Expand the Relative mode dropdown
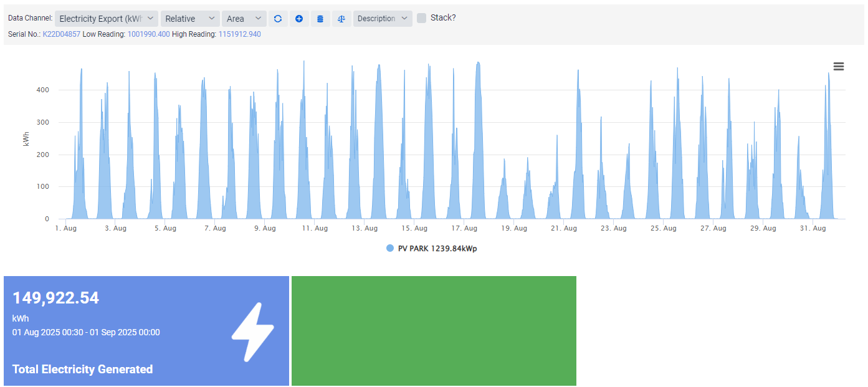The image size is (868, 387). (x=190, y=19)
